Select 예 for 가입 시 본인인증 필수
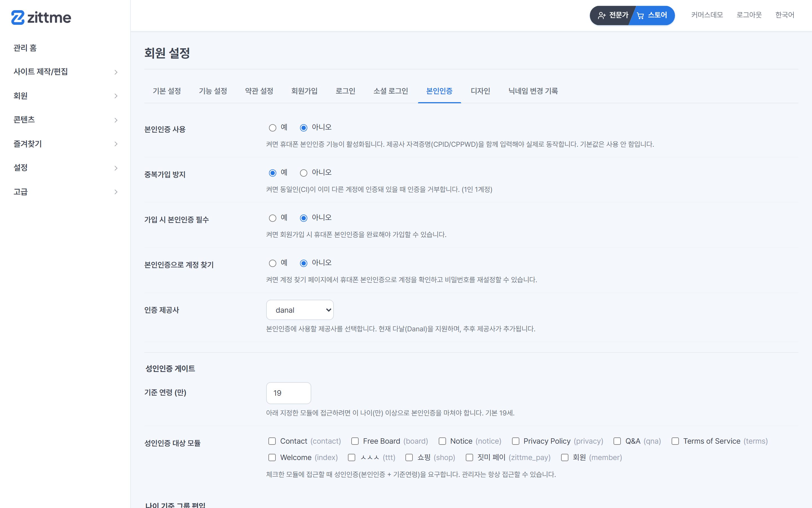 tap(272, 218)
